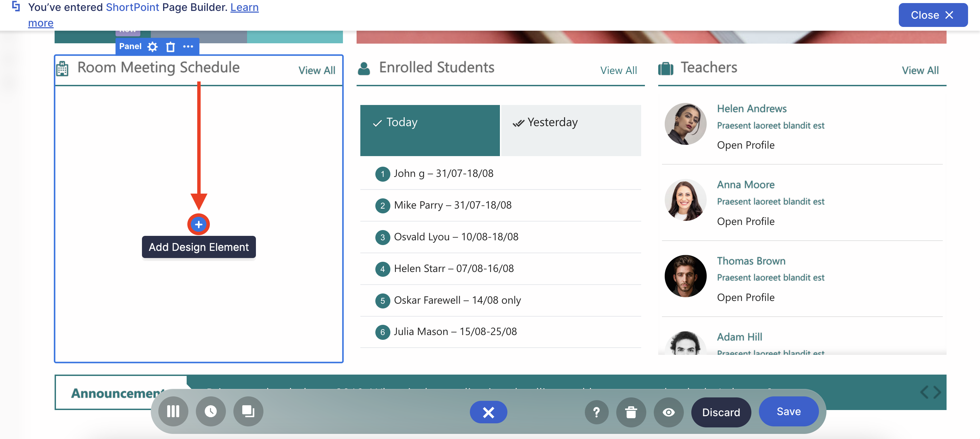Click the toolbar trash delete icon

[631, 412]
